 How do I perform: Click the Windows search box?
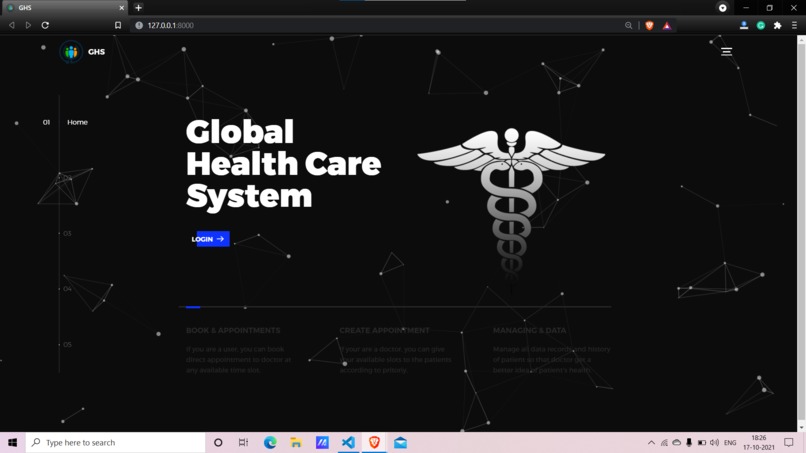115,442
